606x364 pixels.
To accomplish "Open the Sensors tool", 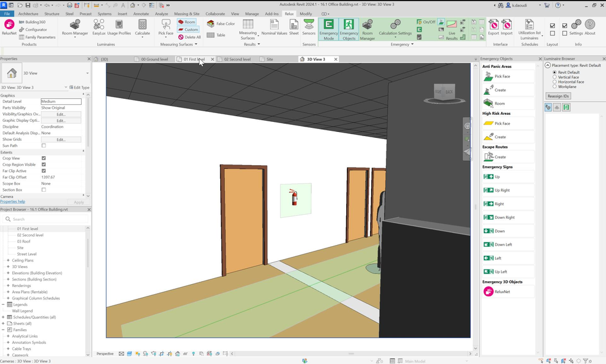I will point(309,27).
